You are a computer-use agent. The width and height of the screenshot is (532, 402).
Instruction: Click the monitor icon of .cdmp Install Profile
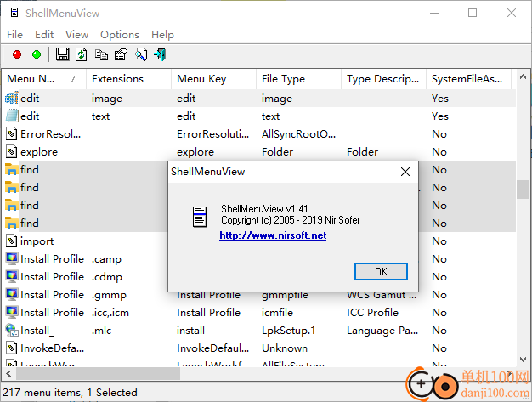[12, 276]
